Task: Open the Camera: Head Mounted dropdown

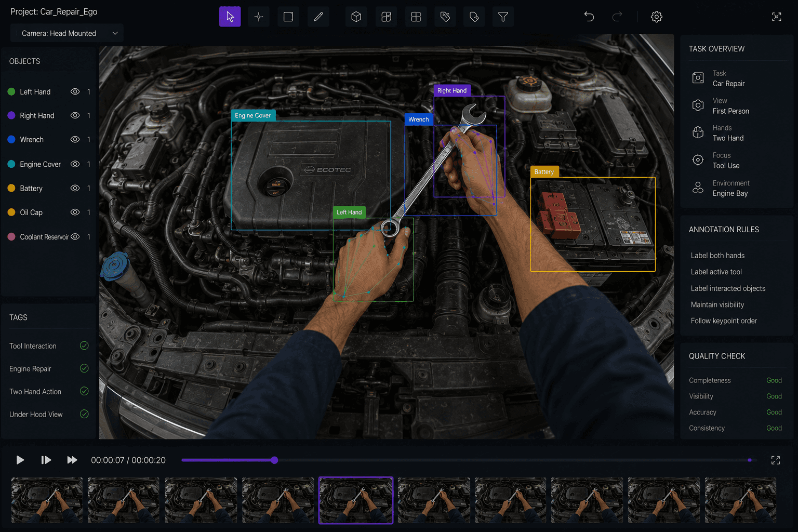Action: [x=67, y=33]
